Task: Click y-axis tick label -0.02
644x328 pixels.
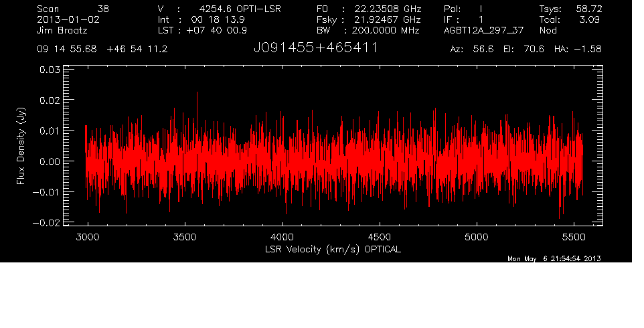Action: click(46, 223)
